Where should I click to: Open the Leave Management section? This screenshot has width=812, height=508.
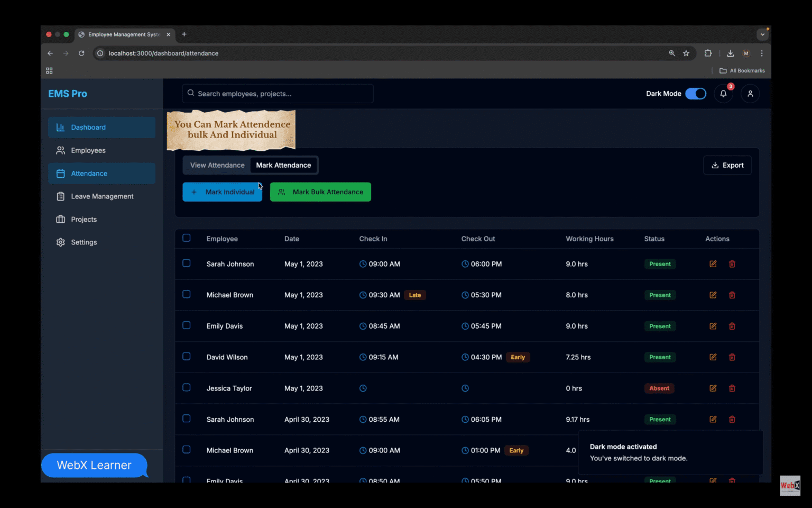(102, 196)
